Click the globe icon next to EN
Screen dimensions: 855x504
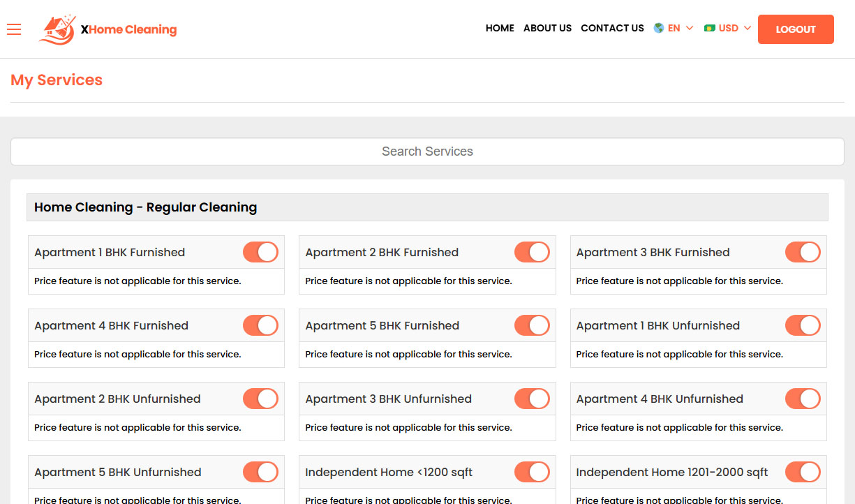657,28
